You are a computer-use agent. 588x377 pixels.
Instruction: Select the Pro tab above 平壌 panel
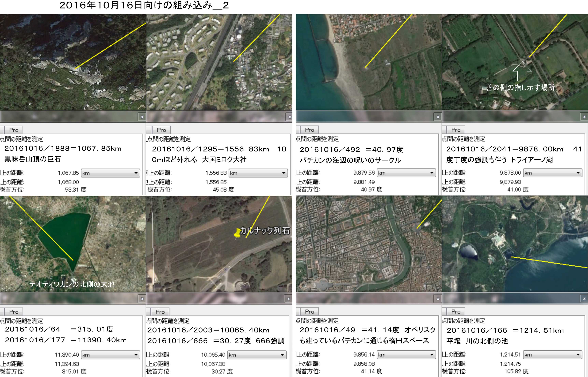[456, 312]
